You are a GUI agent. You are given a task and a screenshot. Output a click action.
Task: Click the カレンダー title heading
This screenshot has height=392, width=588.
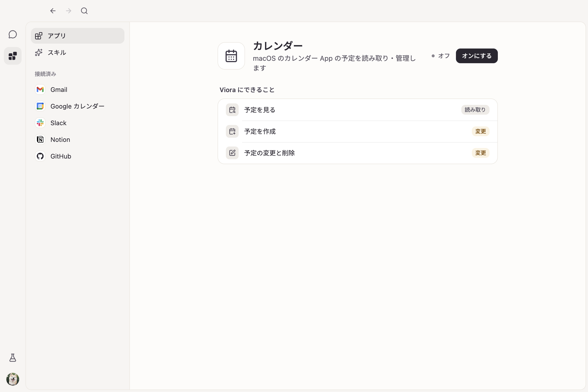(278, 46)
